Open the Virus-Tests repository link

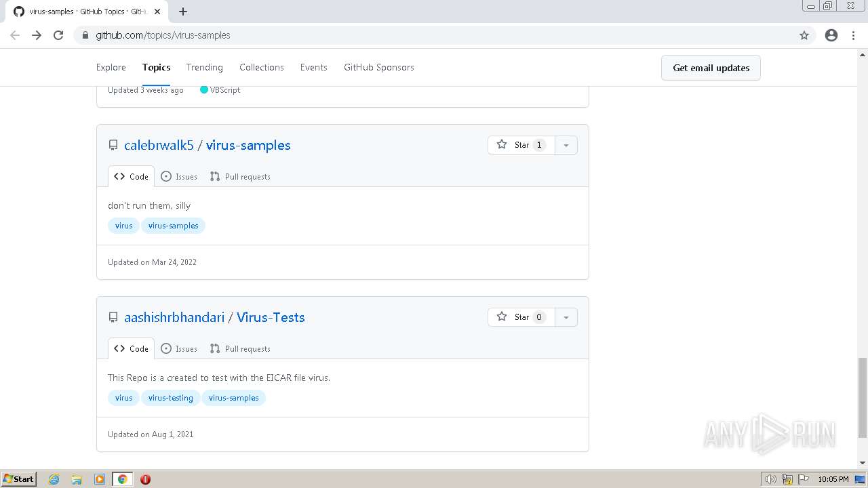(x=271, y=317)
